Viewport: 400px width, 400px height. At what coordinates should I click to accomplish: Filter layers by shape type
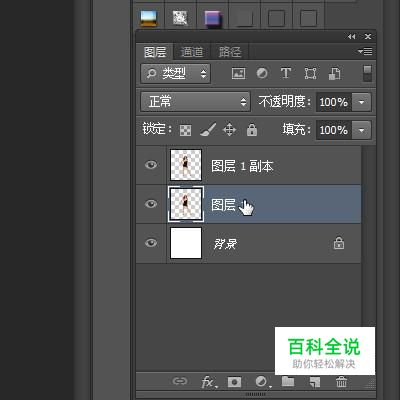point(310,73)
